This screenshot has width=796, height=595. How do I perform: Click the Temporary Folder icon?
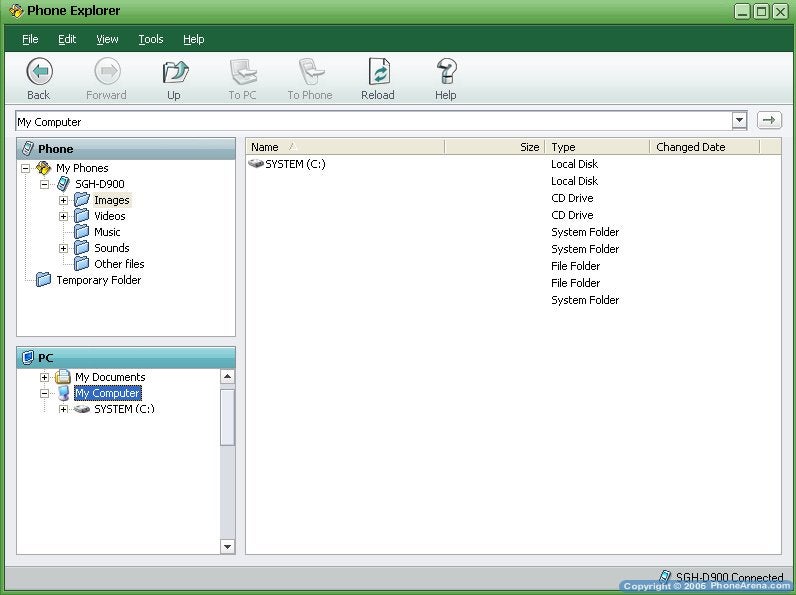(x=43, y=280)
